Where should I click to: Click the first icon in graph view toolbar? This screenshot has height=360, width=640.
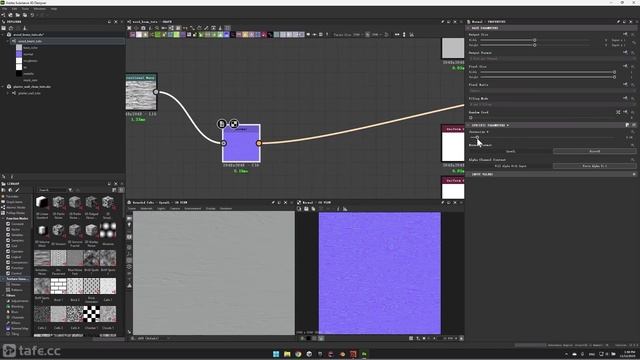129,28
